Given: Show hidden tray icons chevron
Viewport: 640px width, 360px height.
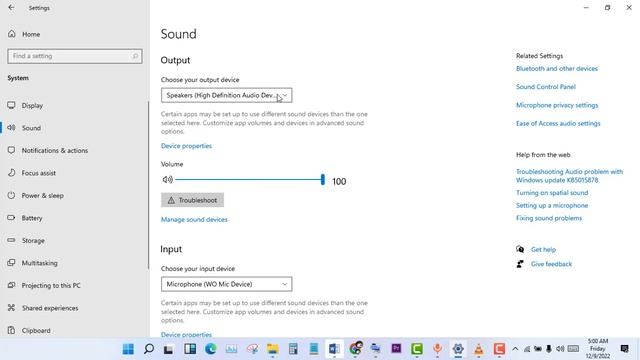Looking at the screenshot, I should click(515, 349).
